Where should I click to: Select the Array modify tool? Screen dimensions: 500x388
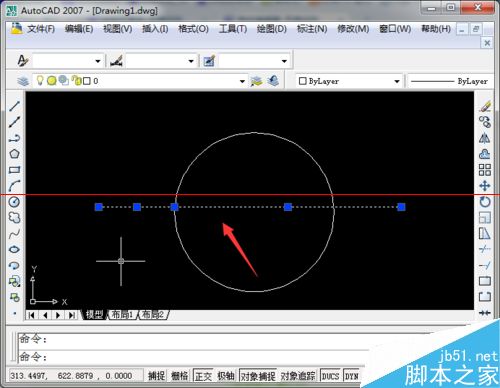(485, 170)
